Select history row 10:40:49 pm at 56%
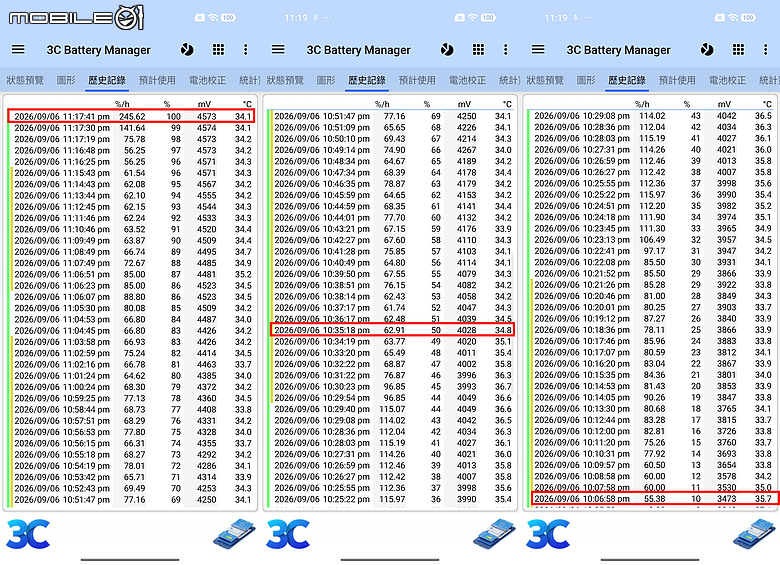The width and height of the screenshot is (780, 565). pos(392,263)
